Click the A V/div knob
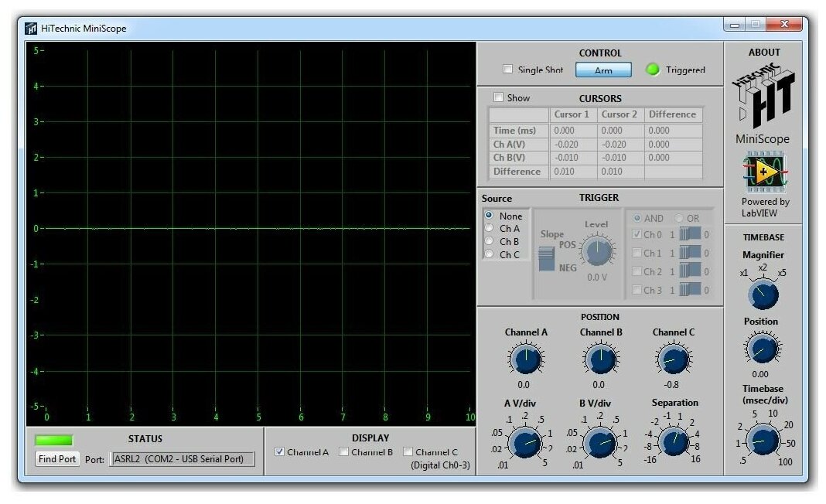826x504 pixels. tap(524, 443)
